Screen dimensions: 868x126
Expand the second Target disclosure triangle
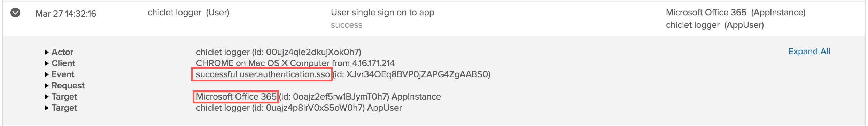tap(46, 108)
